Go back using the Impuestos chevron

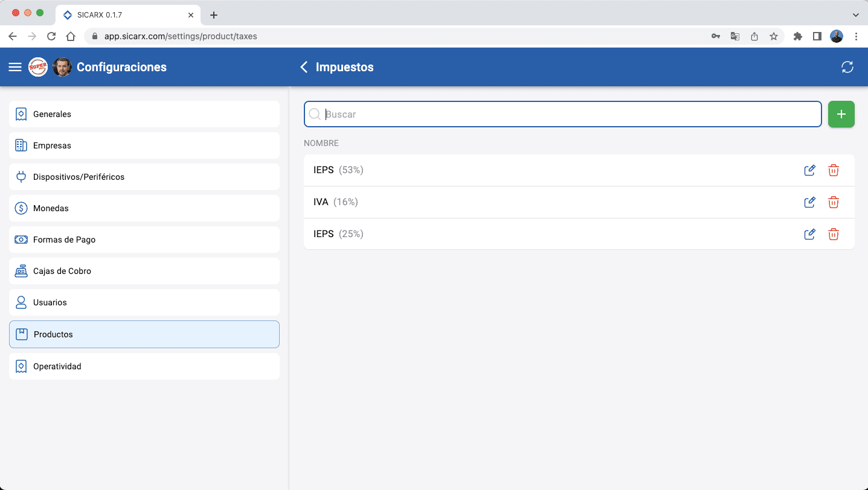point(304,67)
